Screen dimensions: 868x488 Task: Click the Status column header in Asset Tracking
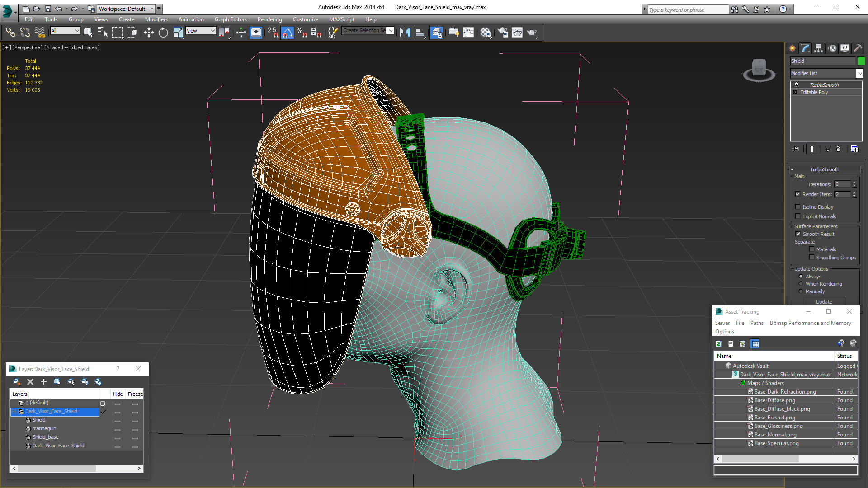coord(846,356)
